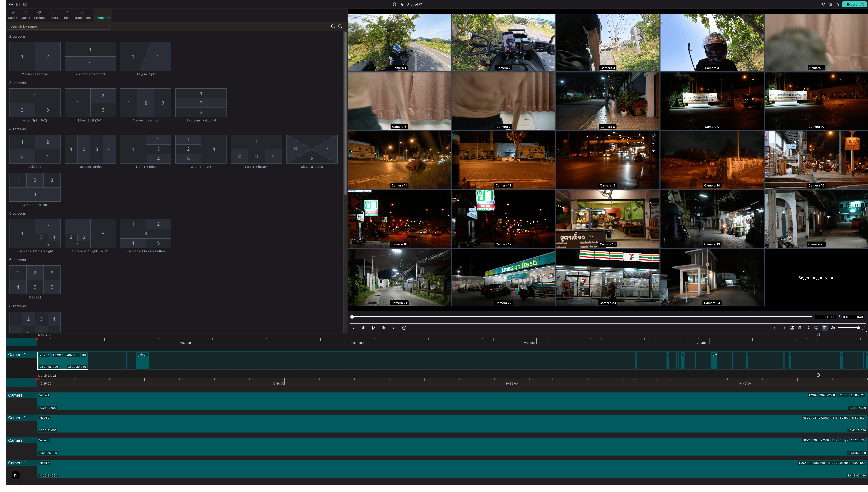Set the in-point bracket marker
Screen dimensions: 868x492
(775, 328)
